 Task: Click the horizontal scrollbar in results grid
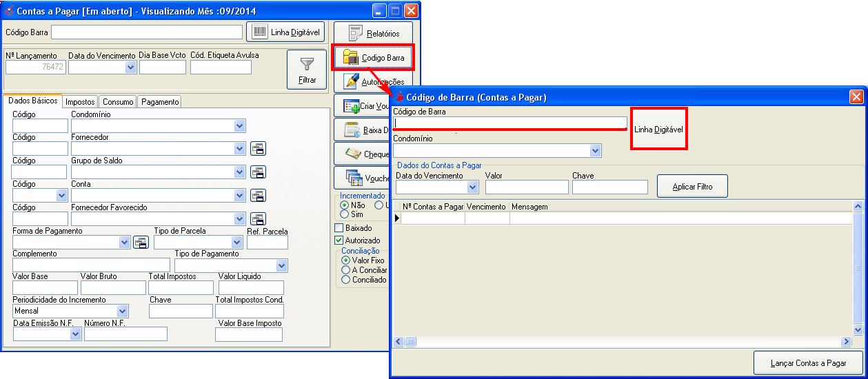pos(620,342)
